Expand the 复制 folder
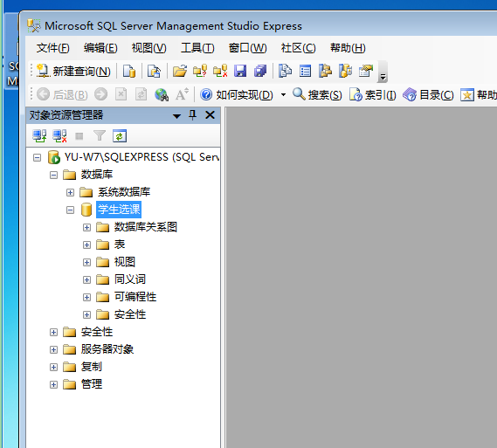The image size is (497, 448). click(53, 367)
